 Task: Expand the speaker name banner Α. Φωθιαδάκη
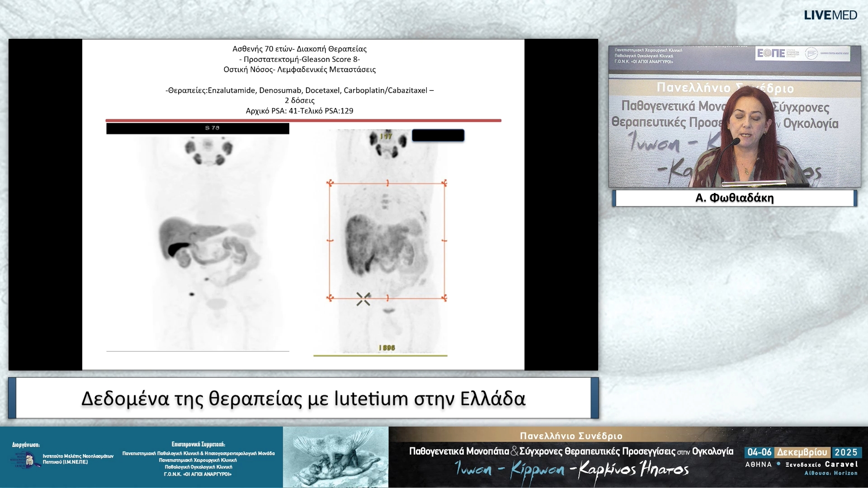(x=735, y=198)
